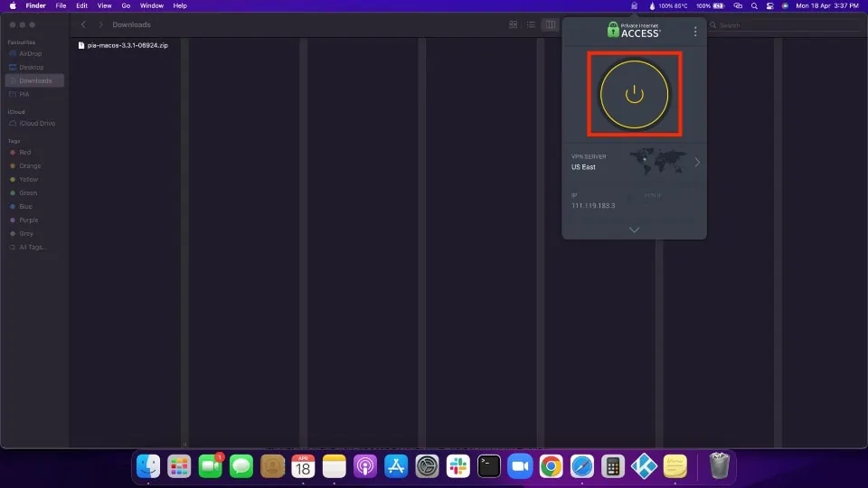
Task: Open Launchpad from the Dock
Action: coord(179,466)
